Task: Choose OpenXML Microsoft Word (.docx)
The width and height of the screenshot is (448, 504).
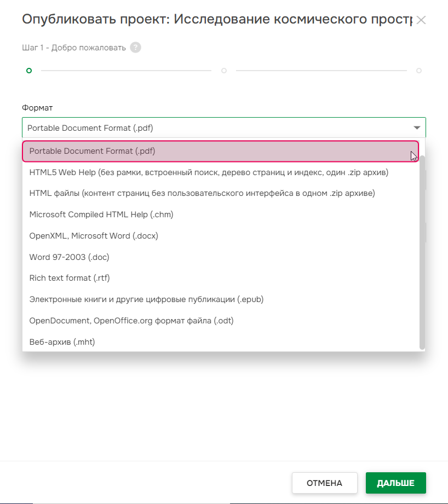Action: tap(94, 236)
